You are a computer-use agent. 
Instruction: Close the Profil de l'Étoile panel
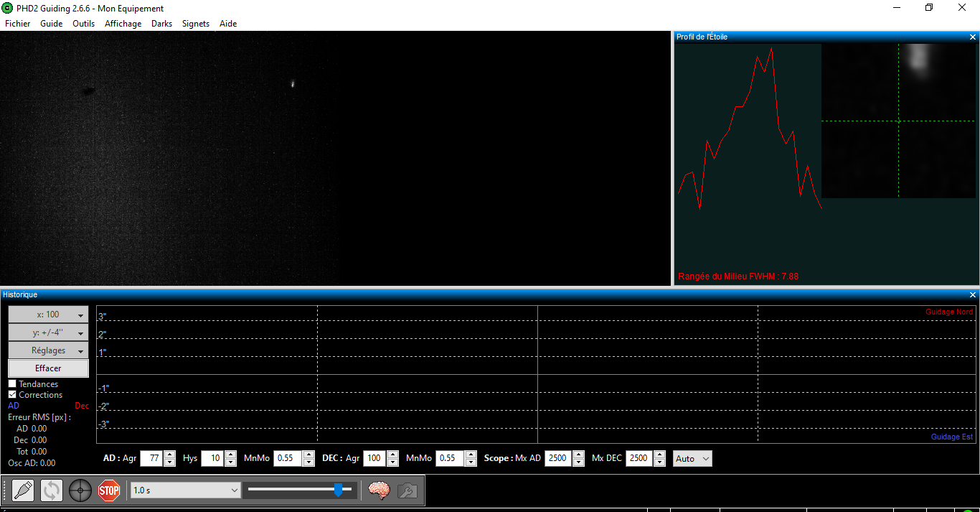[973, 37]
